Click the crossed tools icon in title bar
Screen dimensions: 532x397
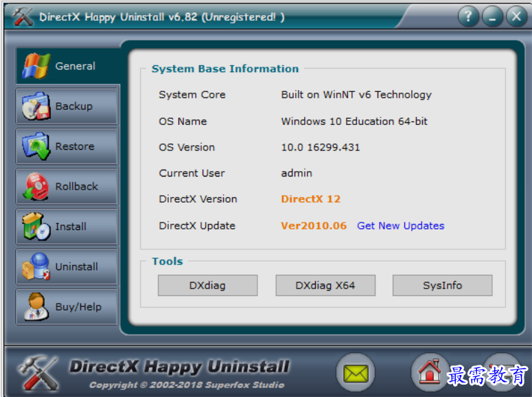coord(23,16)
